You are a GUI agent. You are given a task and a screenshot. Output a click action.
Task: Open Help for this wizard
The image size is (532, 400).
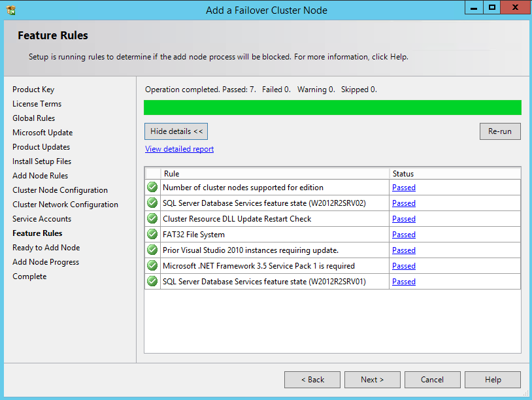click(x=493, y=380)
